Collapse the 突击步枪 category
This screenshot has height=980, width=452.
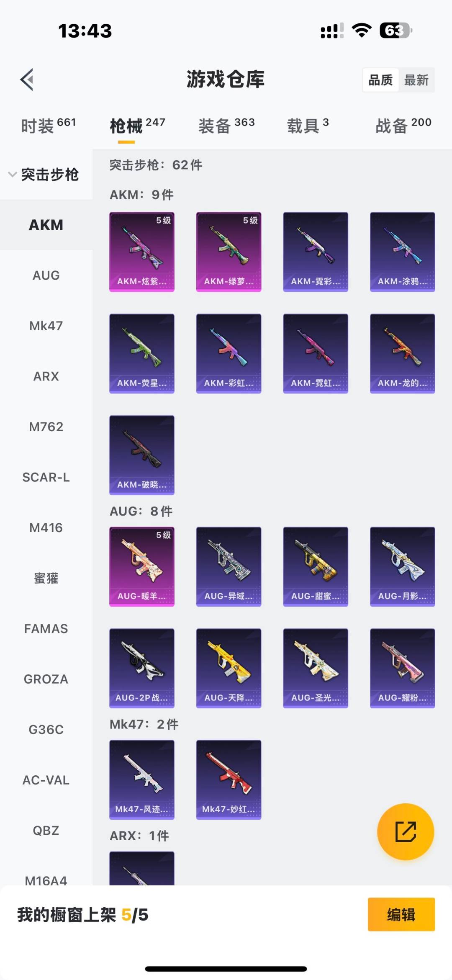pos(44,175)
